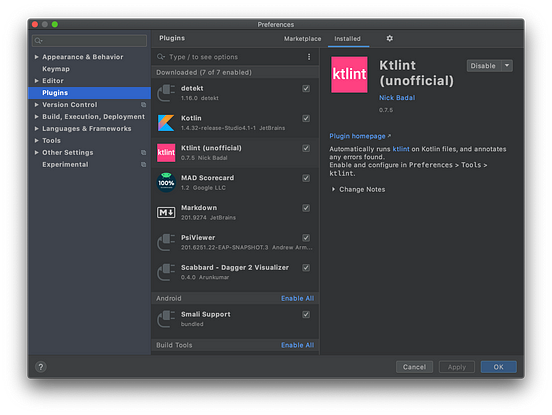Expand the Change Notes section
This screenshot has height=415, width=552.
point(333,189)
